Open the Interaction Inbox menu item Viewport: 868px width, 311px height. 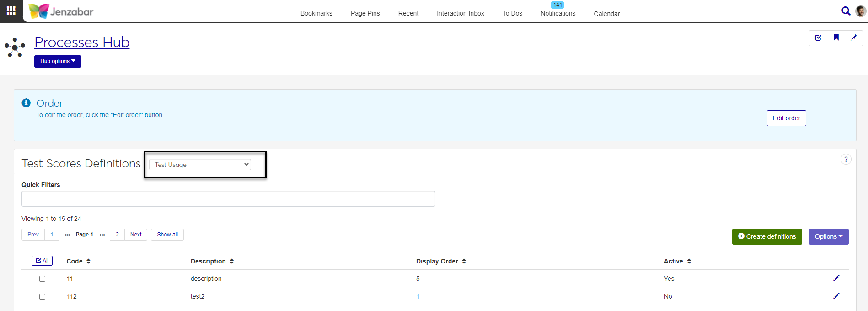pos(460,13)
